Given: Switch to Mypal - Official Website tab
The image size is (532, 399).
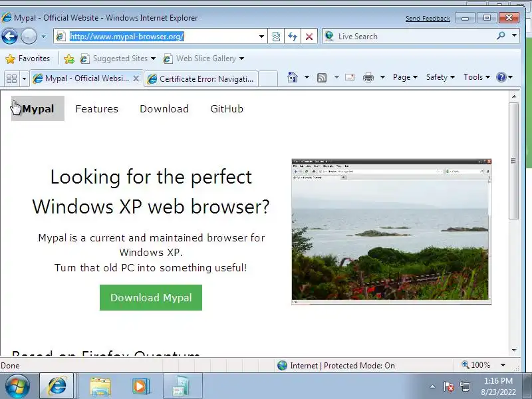Looking at the screenshot, I should coord(81,78).
